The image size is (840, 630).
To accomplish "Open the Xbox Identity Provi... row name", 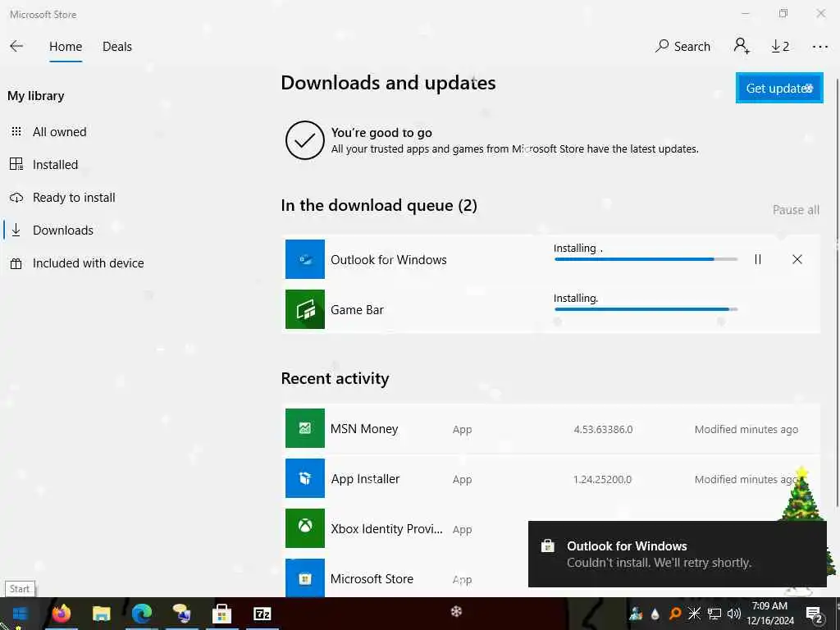I will click(x=386, y=529).
